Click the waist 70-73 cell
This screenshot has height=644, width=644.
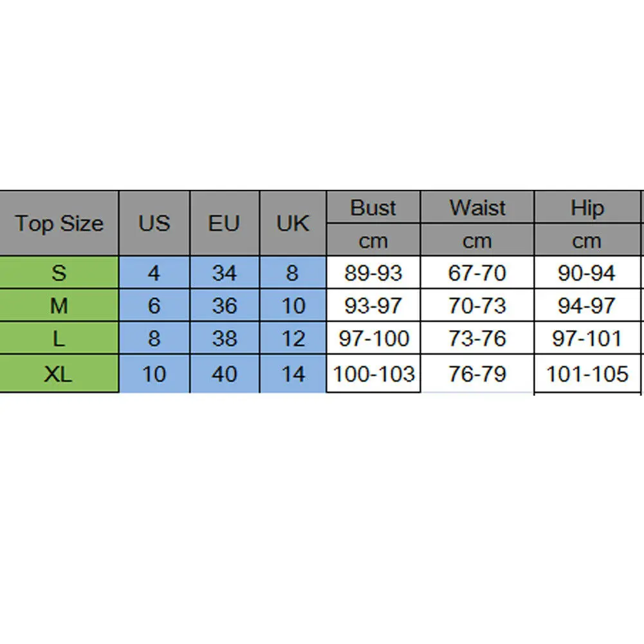477,305
